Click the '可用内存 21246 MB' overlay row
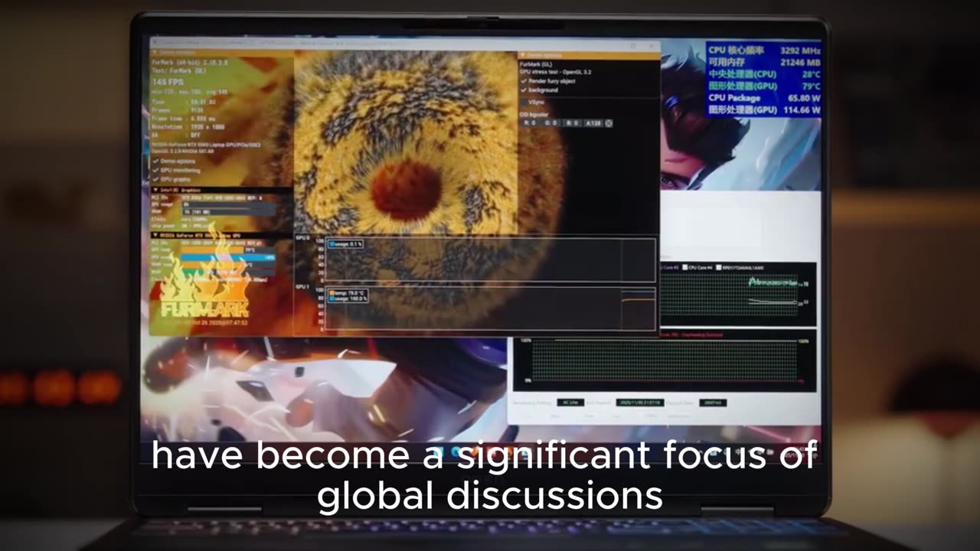Screen dimensions: 980x551 coord(764,62)
